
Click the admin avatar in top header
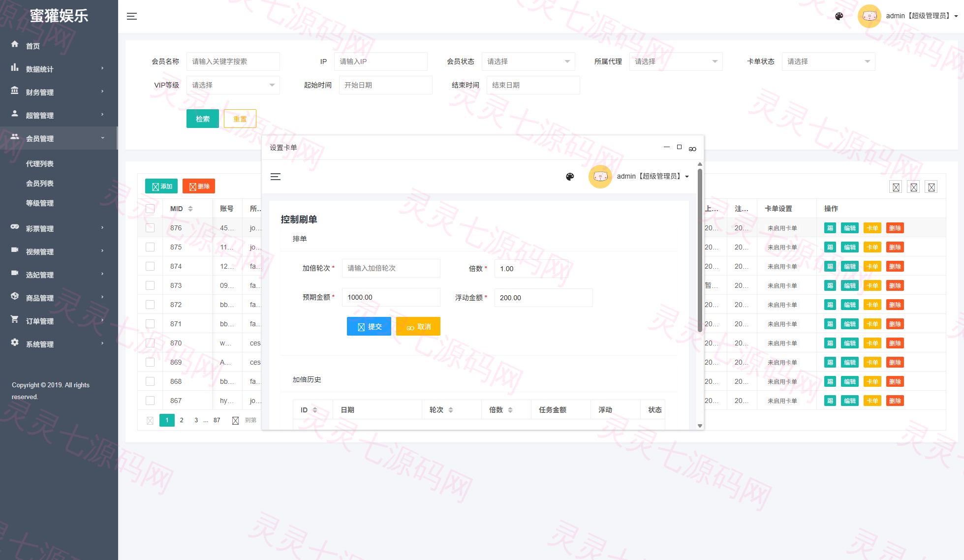pyautogui.click(x=869, y=16)
